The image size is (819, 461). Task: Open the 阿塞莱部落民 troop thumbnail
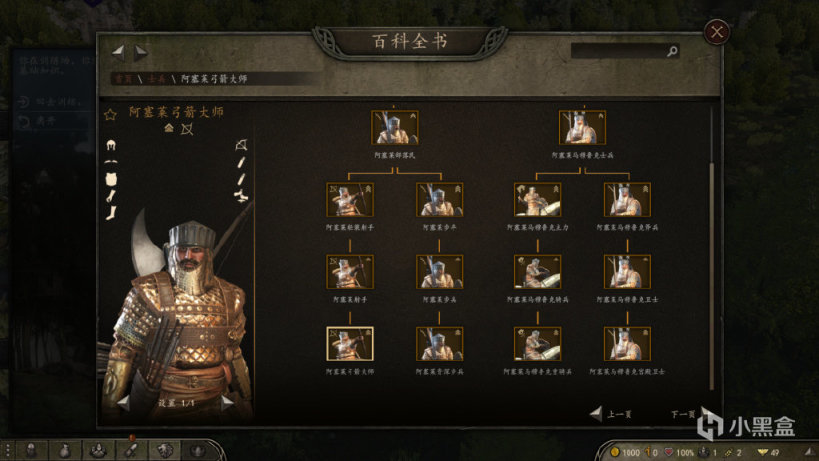pos(394,127)
